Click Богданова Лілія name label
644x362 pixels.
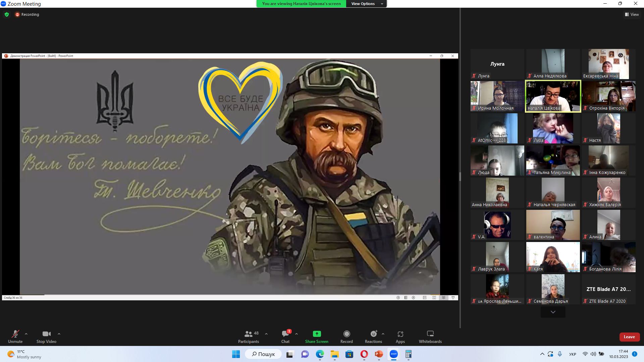coord(605,269)
